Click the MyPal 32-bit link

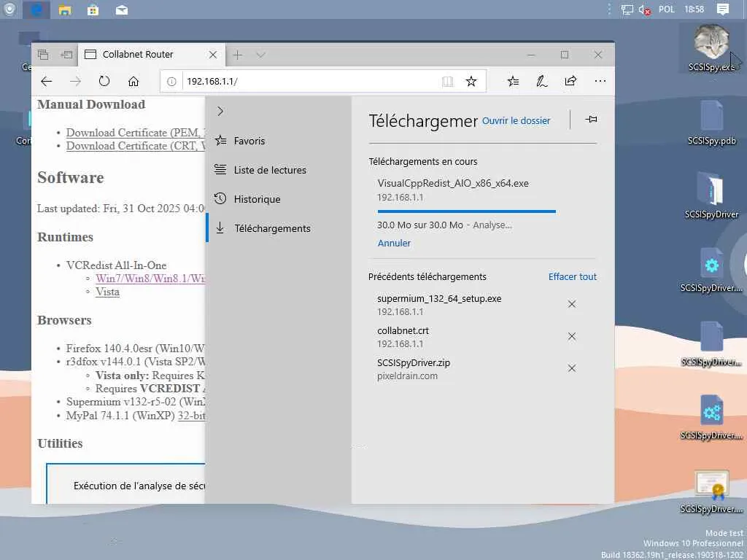tap(191, 416)
